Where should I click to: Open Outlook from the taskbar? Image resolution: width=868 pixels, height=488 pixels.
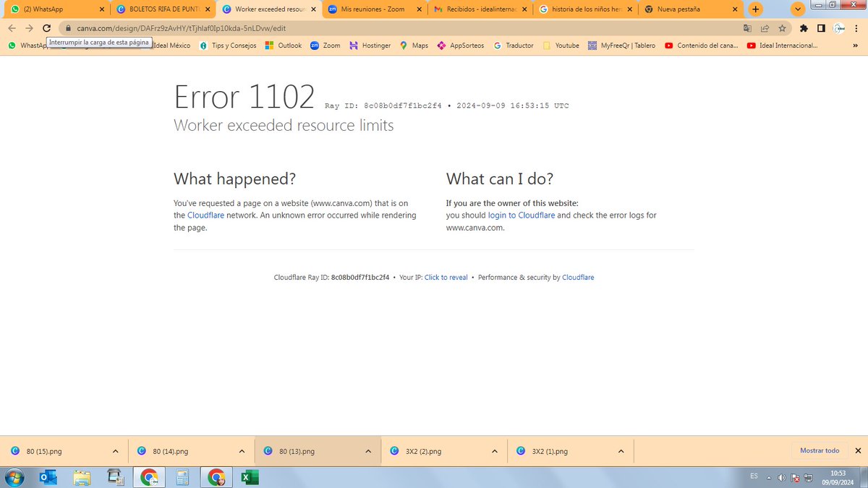tap(48, 477)
